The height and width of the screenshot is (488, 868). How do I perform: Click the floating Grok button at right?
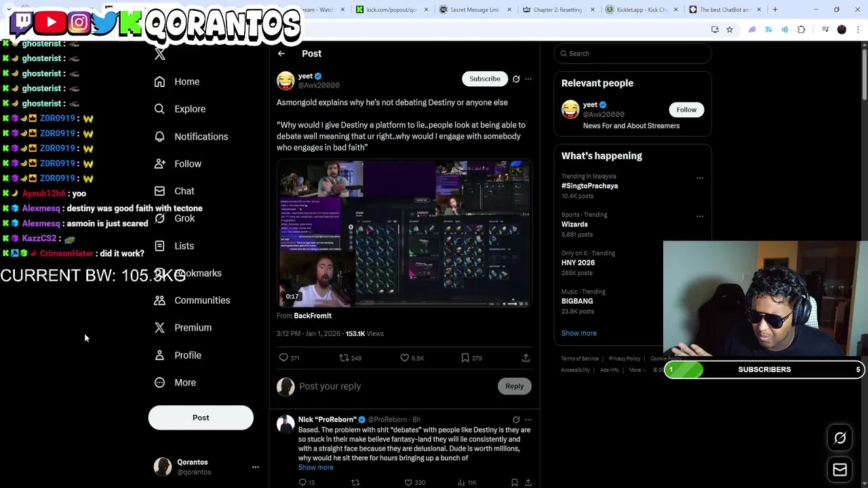click(840, 438)
